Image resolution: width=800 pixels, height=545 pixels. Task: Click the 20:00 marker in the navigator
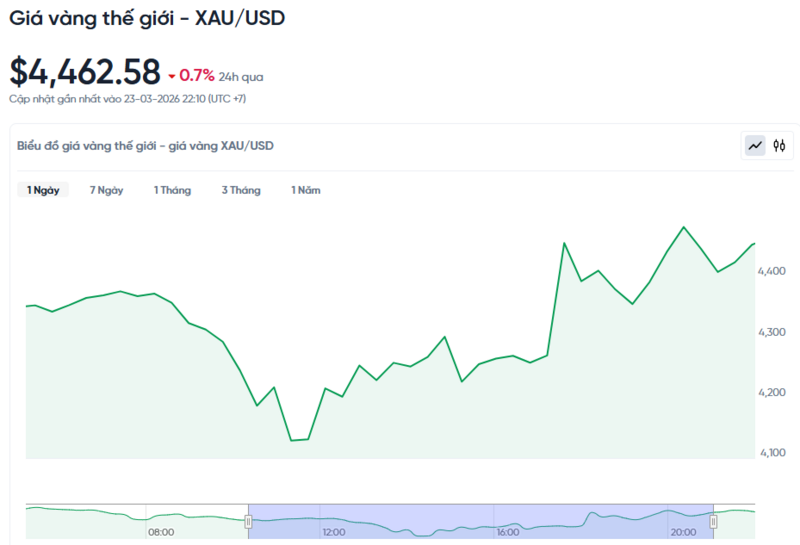pos(683,532)
